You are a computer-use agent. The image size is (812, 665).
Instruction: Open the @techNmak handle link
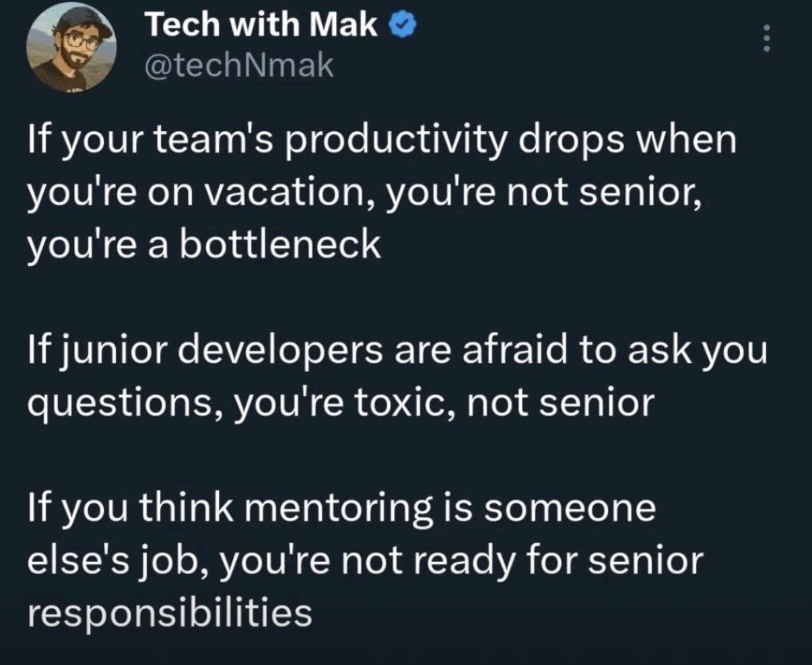[x=239, y=66]
